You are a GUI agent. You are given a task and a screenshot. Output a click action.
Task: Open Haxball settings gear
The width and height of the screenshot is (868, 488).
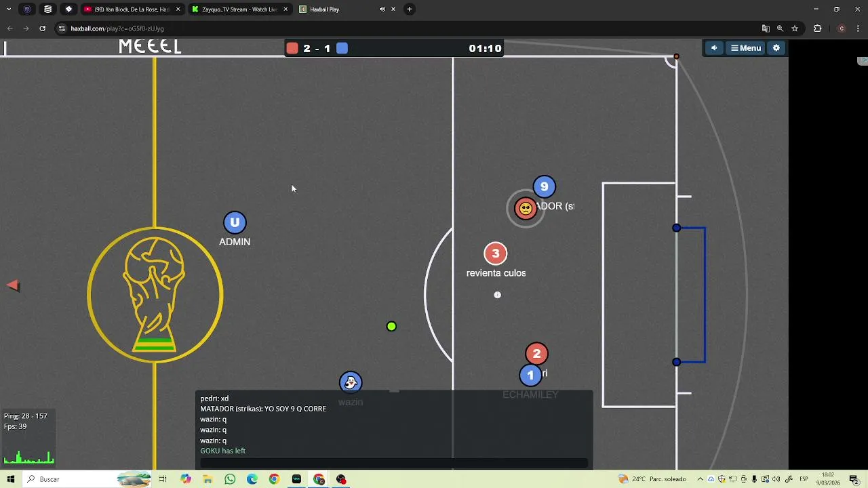coord(776,48)
